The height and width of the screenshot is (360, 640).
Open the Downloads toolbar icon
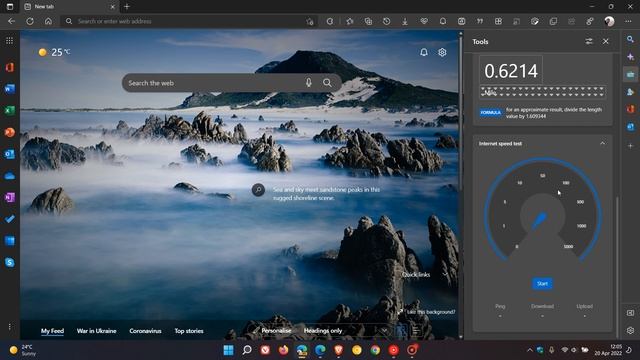[405, 21]
